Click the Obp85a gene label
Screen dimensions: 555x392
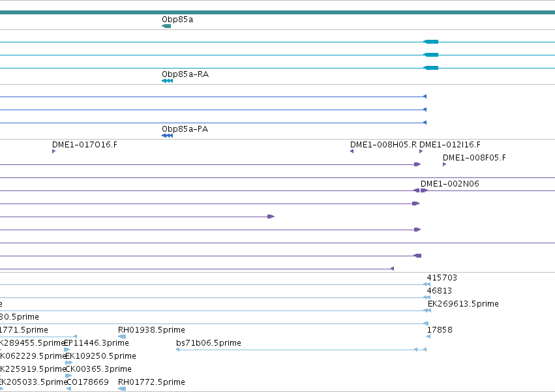(x=177, y=20)
